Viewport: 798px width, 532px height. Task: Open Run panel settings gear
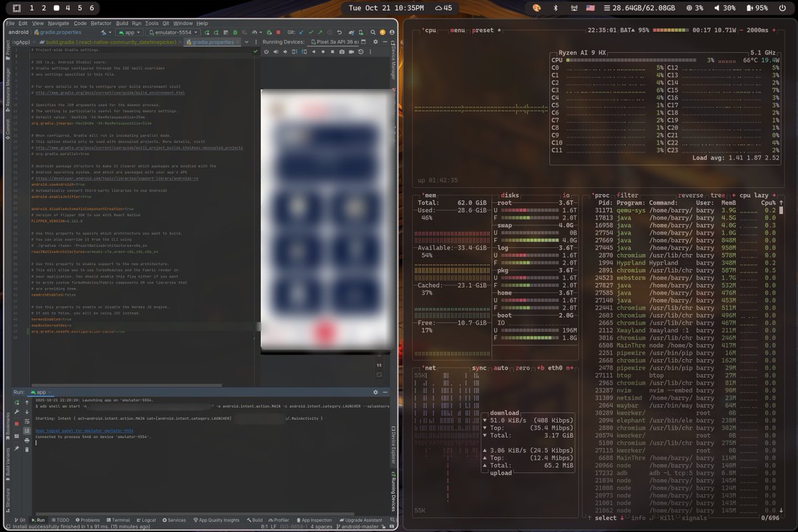[376, 392]
